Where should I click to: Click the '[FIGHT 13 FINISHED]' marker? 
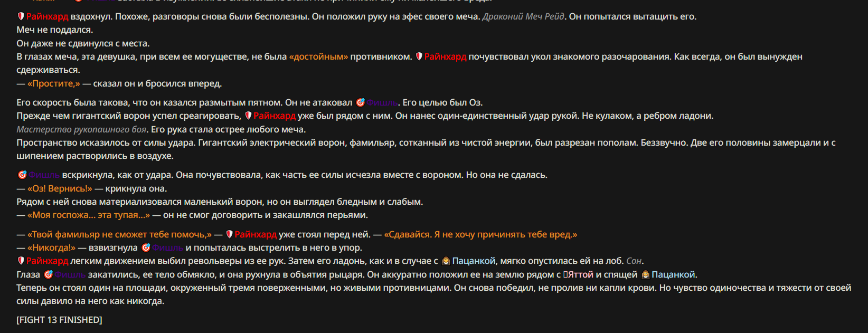coord(59,320)
